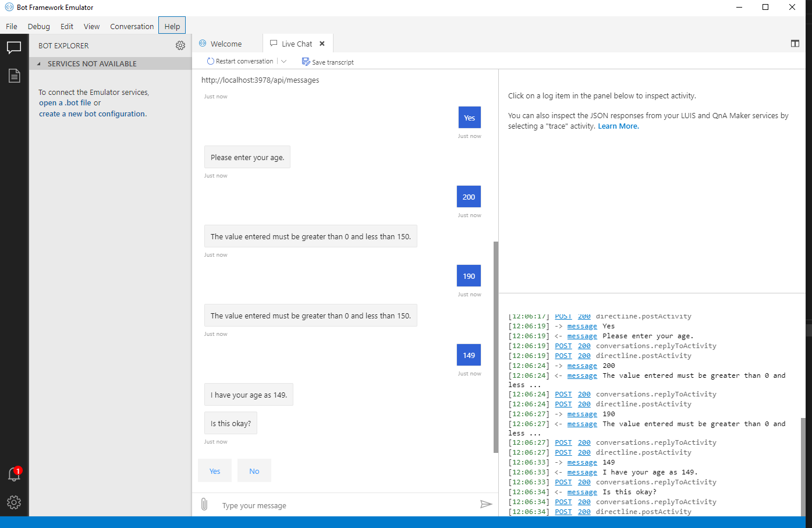This screenshot has width=812, height=528.
Task: Attach a file with the paperclip icon
Action: [x=204, y=504]
